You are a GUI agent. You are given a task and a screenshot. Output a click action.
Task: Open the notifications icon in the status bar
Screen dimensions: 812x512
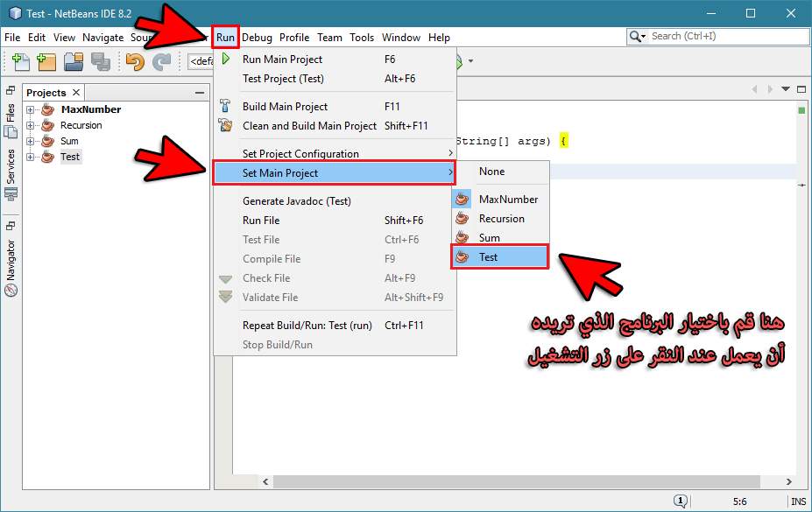(681, 501)
